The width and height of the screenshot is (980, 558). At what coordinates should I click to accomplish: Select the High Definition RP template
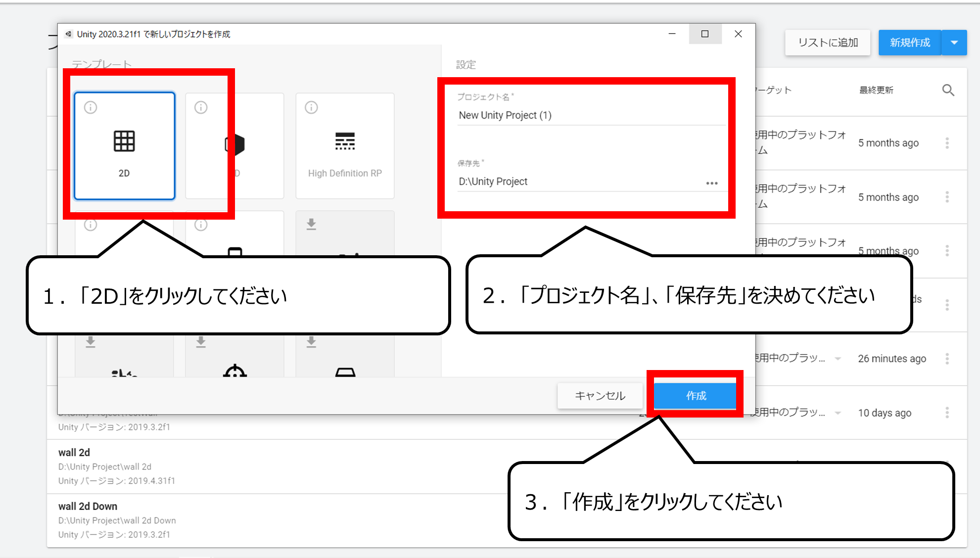[x=345, y=146]
